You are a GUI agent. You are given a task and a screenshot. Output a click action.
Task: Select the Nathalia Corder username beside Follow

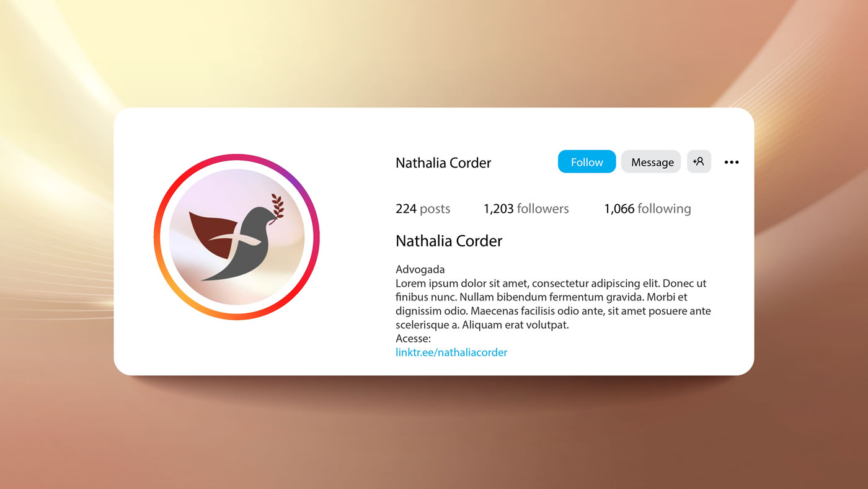(x=443, y=163)
